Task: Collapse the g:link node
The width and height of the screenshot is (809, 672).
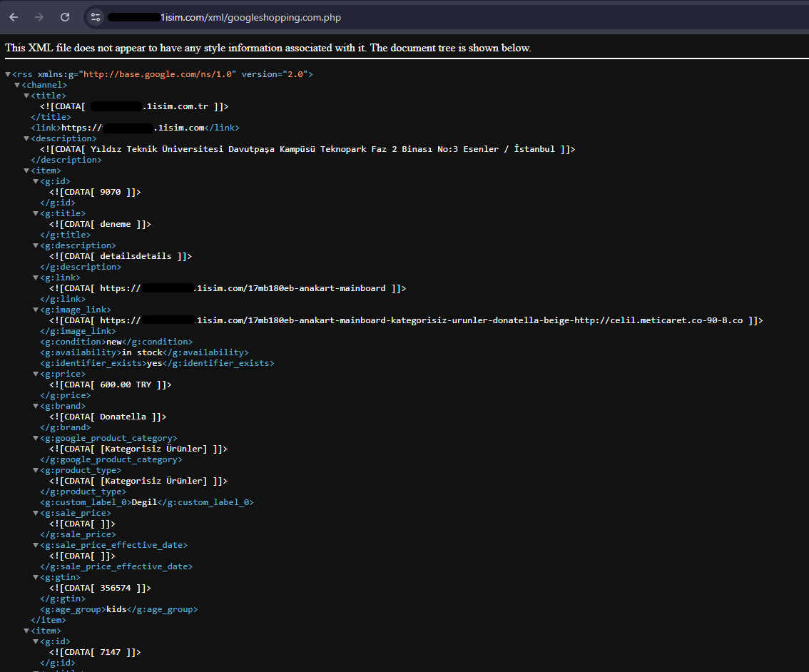Action: point(36,278)
